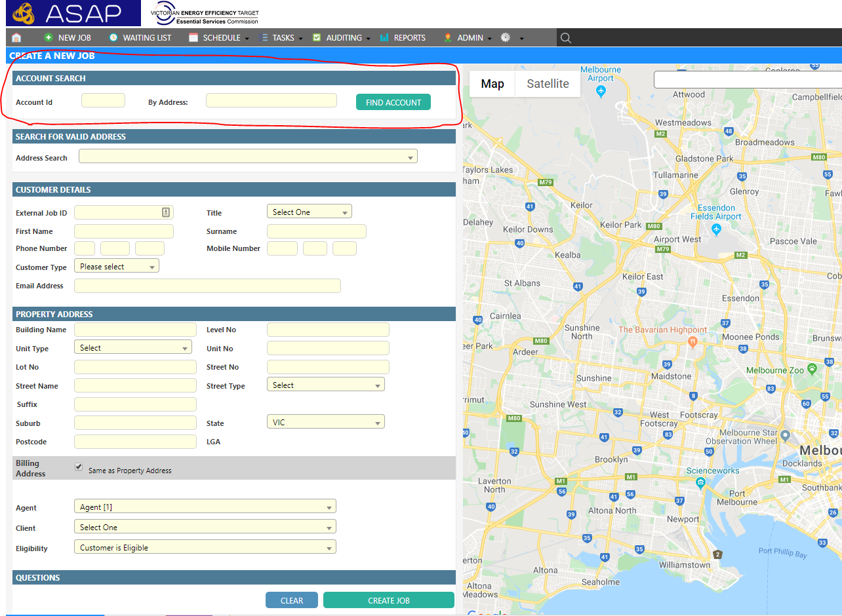Click the contact card icon in External Job ID

(x=166, y=212)
